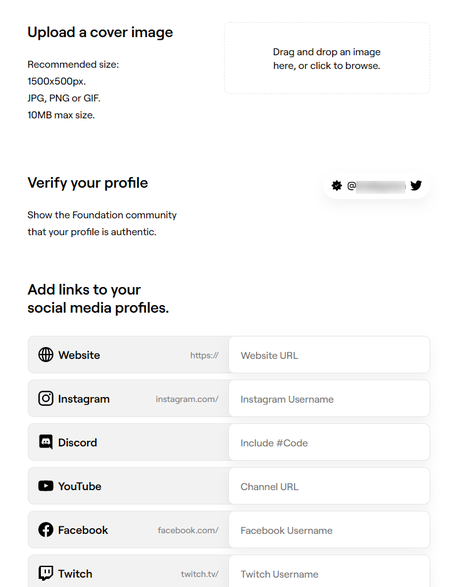Screen dimensions: 454x587
Task: Click the YouTube play icon
Action: coord(46,486)
